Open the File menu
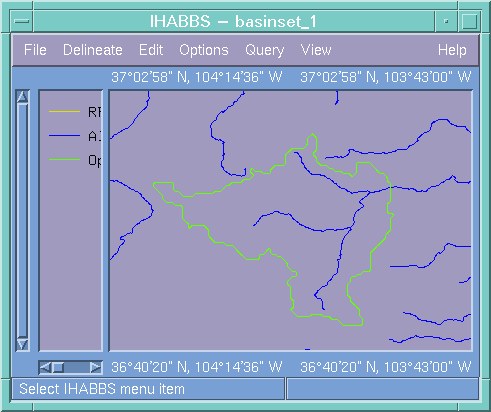 (x=35, y=50)
